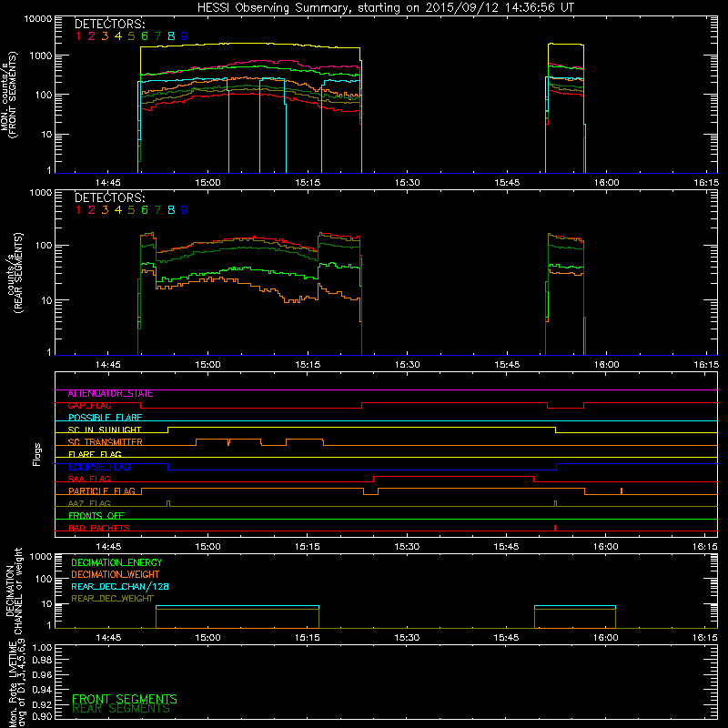The height and width of the screenshot is (728, 728).
Task: Click the SC_IN_SUNLIGHT flag label
Action: point(105,430)
